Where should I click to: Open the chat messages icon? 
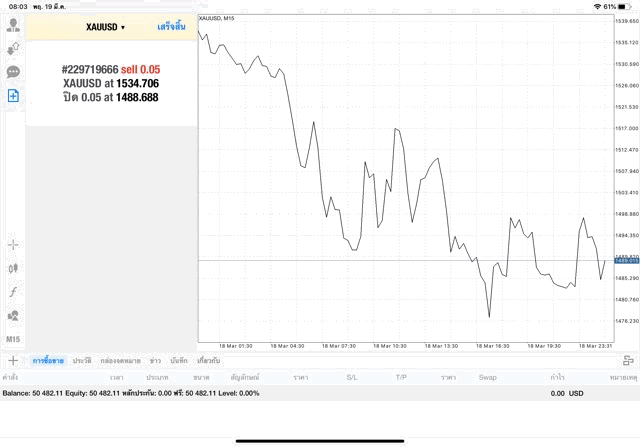point(13,72)
